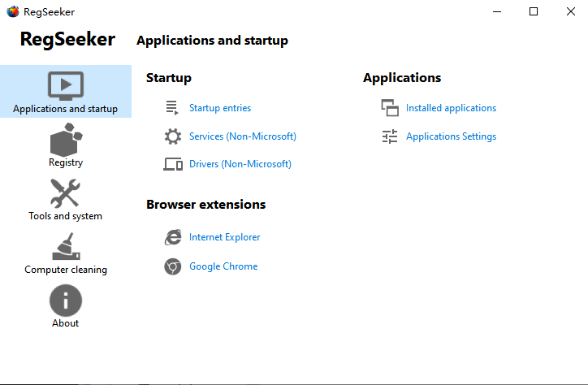Switch to the Registry section label
This screenshot has height=385, width=588.
[x=65, y=162]
